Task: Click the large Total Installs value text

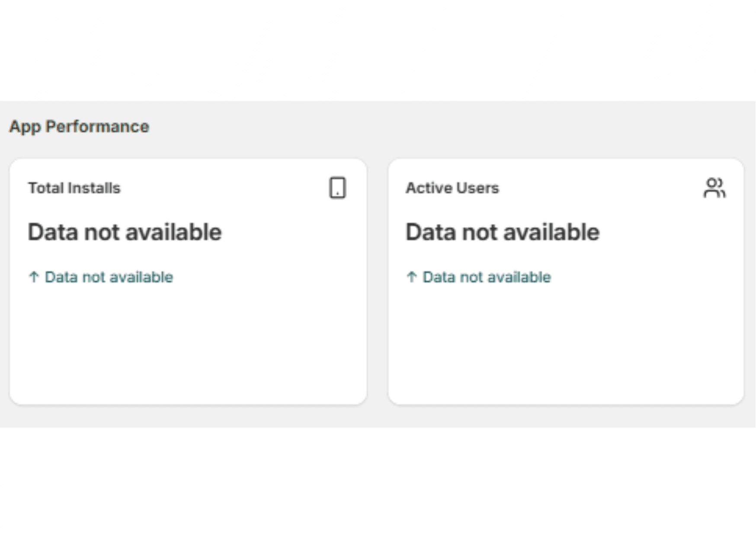Action: point(125,232)
